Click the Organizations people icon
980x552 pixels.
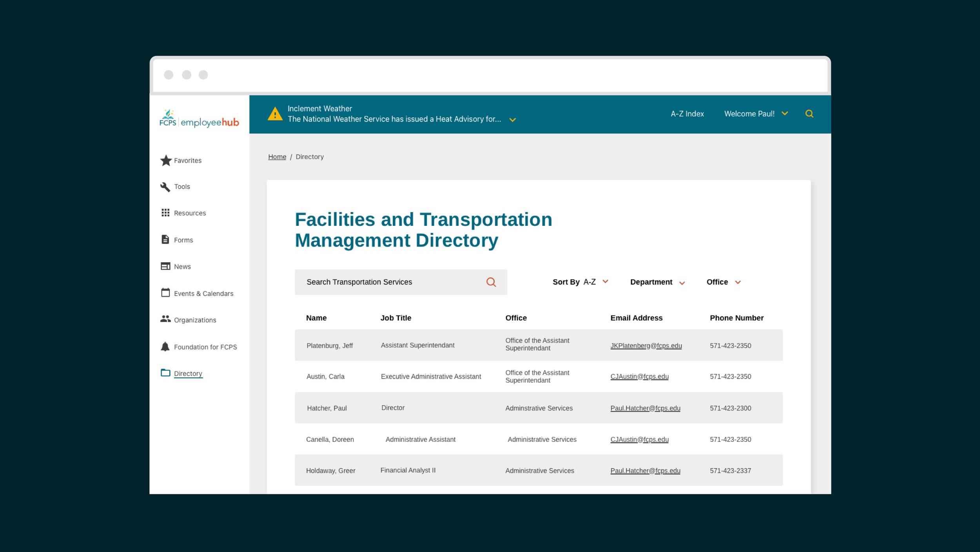[165, 319]
